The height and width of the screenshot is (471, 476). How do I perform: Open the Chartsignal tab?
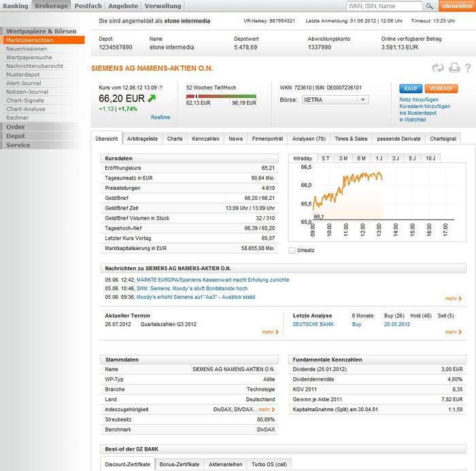pos(443,139)
